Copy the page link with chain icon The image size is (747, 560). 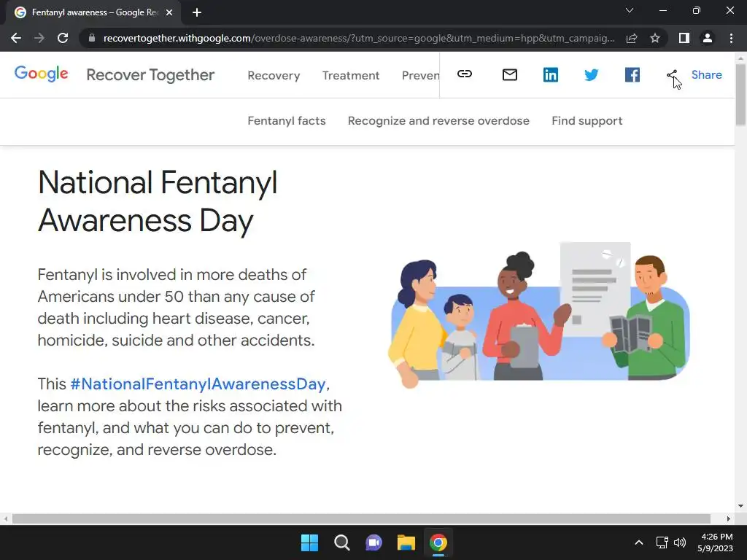click(465, 74)
